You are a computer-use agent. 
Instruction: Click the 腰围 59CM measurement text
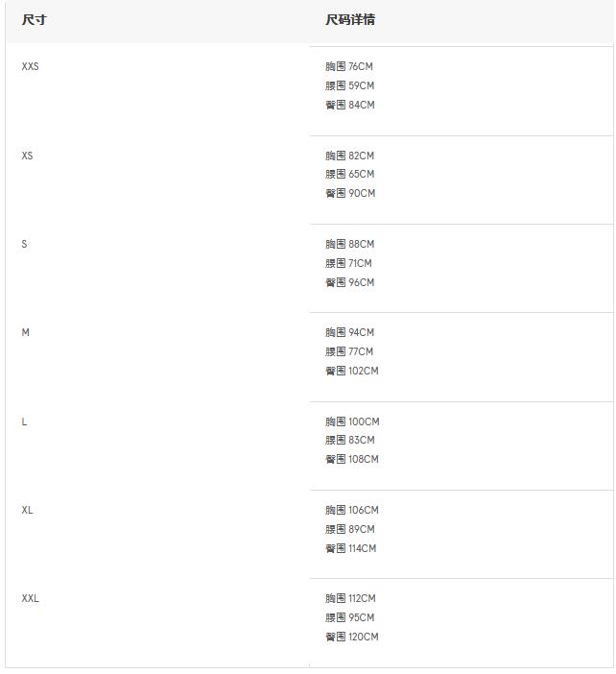[349, 85]
